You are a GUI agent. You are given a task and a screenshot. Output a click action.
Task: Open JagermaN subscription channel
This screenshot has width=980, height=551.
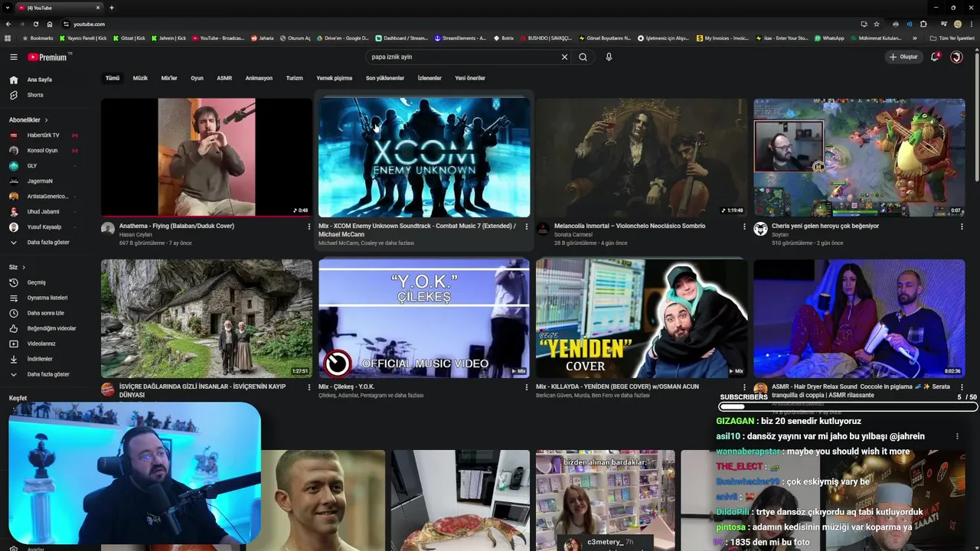pyautogui.click(x=40, y=181)
